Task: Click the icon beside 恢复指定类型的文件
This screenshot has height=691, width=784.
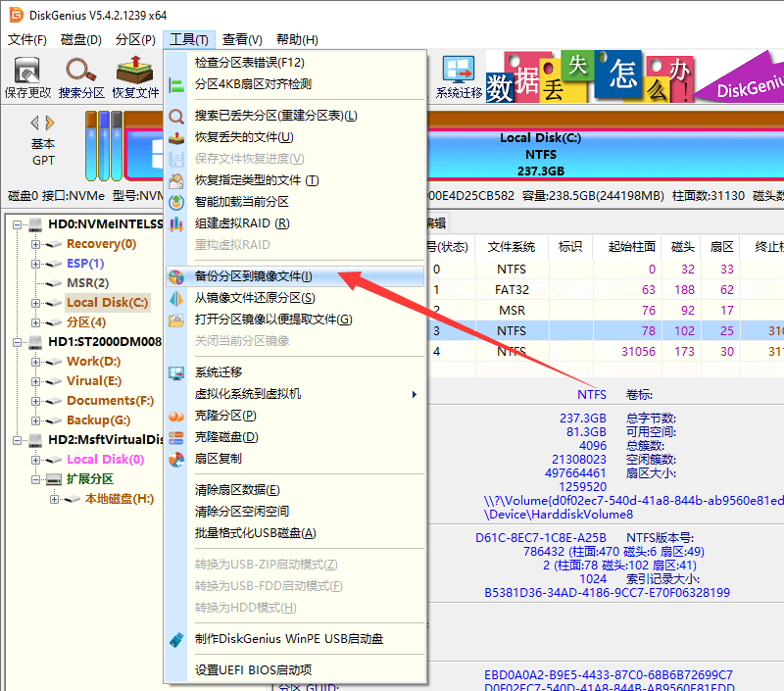Action: point(176,180)
